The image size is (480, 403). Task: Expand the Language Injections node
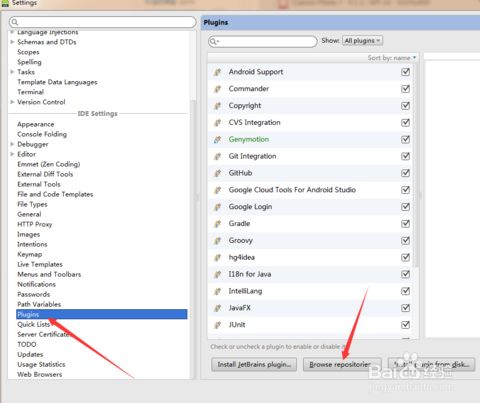point(12,32)
